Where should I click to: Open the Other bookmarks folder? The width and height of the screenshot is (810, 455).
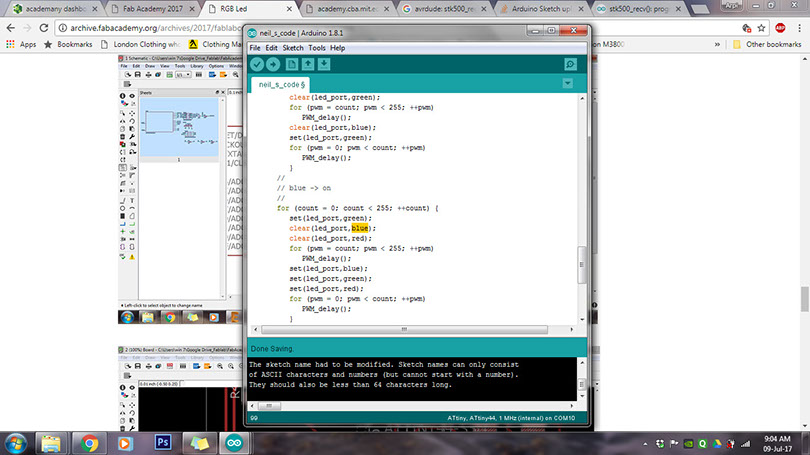pyautogui.click(x=767, y=44)
